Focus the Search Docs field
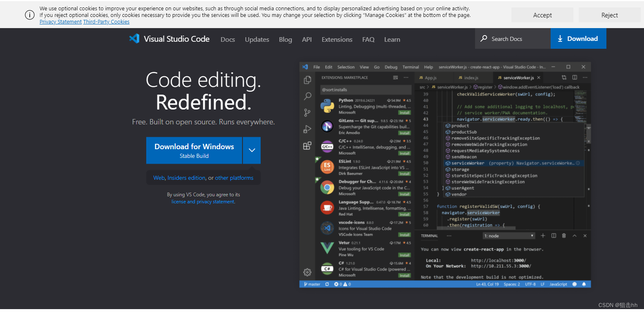Viewport: 644px width, 312px height. tap(513, 38)
